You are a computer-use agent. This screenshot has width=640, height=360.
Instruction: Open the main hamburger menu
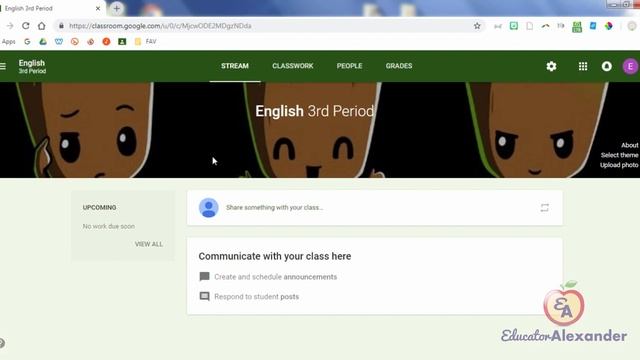pos(3,66)
